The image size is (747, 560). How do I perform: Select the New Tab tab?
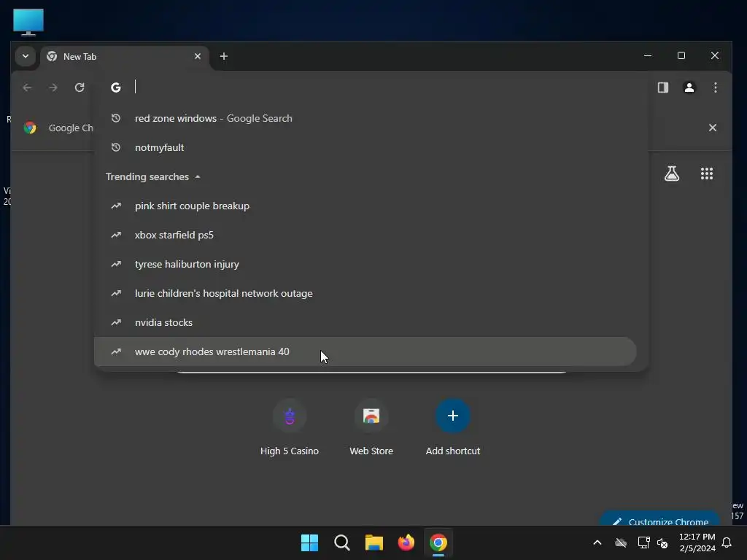(125, 57)
